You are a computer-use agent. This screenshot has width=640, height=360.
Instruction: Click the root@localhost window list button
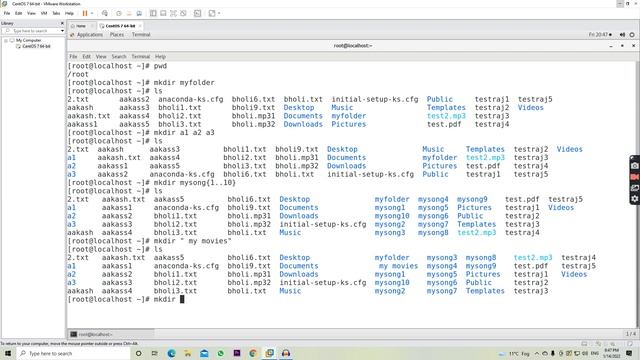111,334
